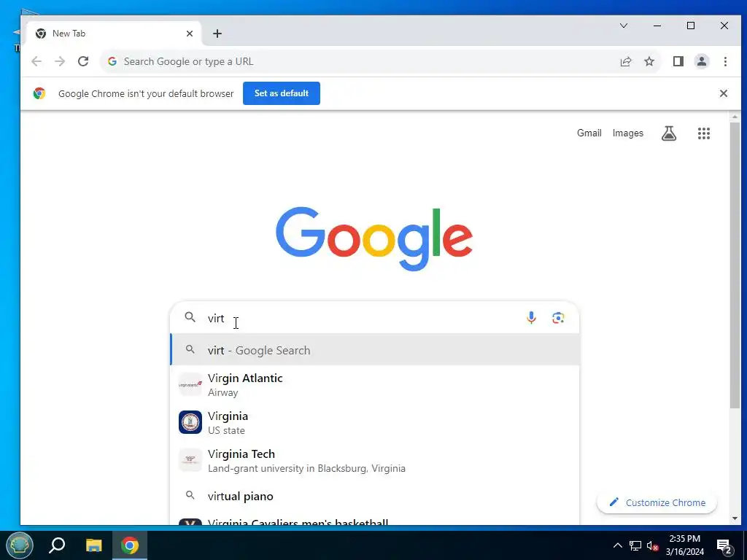
Task: Open the Chrome three-dot menu
Action: click(x=725, y=61)
